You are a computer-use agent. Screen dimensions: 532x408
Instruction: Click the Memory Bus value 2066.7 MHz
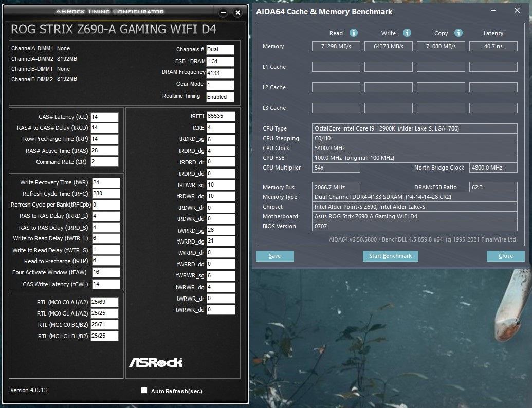[x=336, y=187]
